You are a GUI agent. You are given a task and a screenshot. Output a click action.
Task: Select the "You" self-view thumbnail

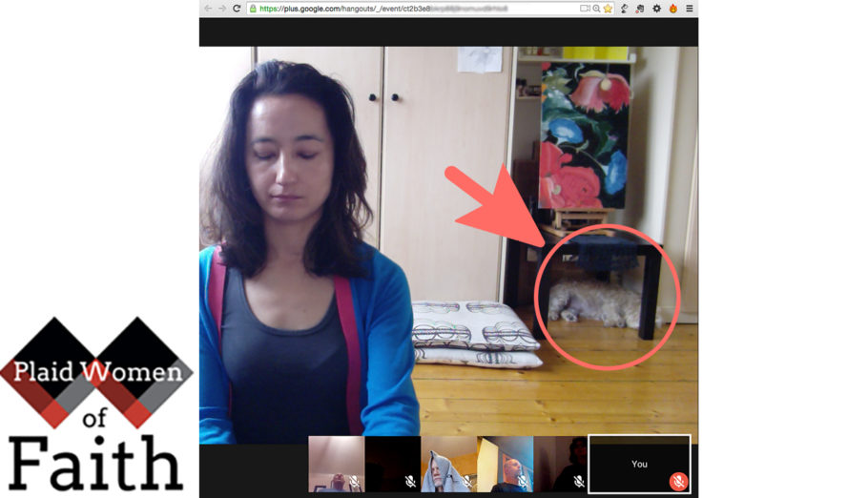638,464
